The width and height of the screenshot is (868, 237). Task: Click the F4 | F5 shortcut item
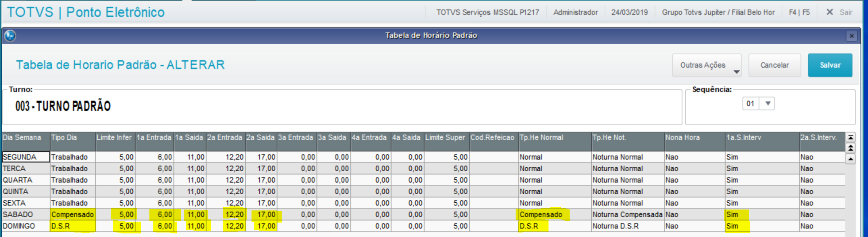point(799,12)
